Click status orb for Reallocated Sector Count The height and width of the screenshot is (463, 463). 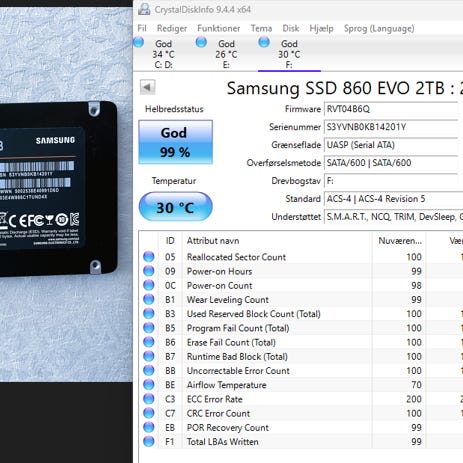pyautogui.click(x=149, y=257)
